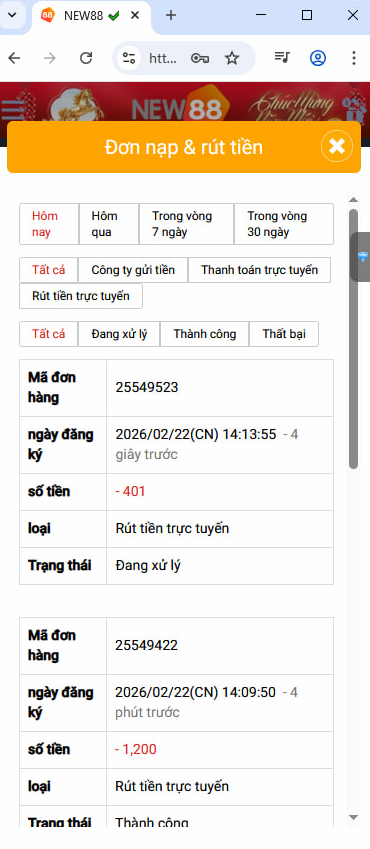
Task: Open Chrome three-dot menu
Action: (353, 58)
